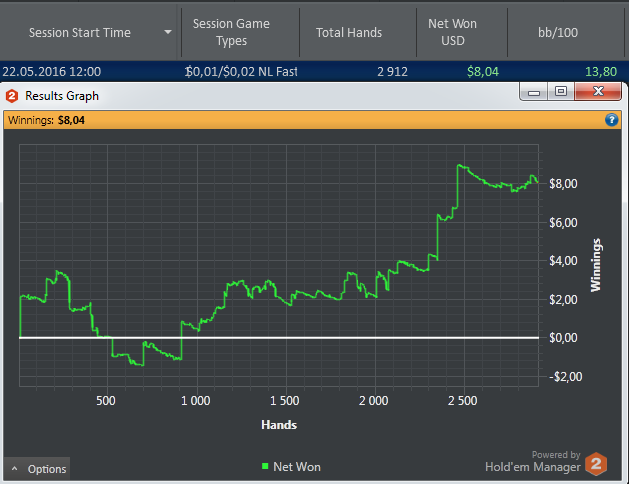Sort by Net Won USD column

[452, 32]
